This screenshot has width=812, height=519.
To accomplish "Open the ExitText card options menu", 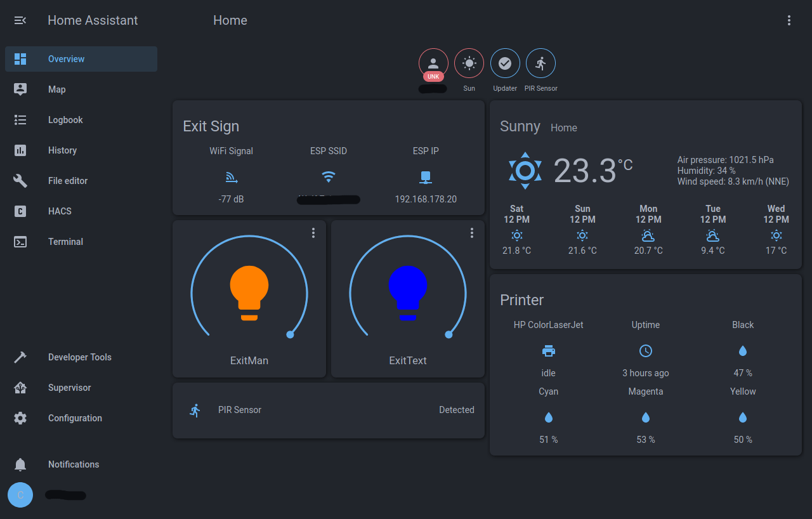I will click(x=471, y=233).
